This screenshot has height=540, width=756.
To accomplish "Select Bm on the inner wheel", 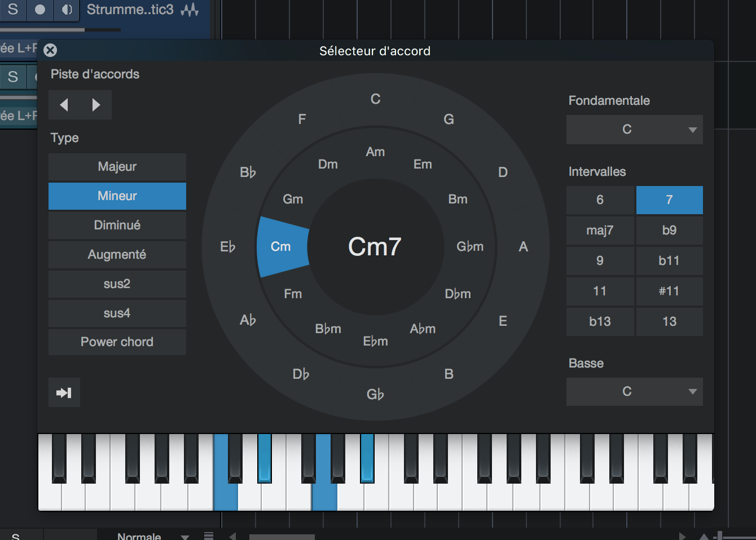I will pyautogui.click(x=458, y=199).
